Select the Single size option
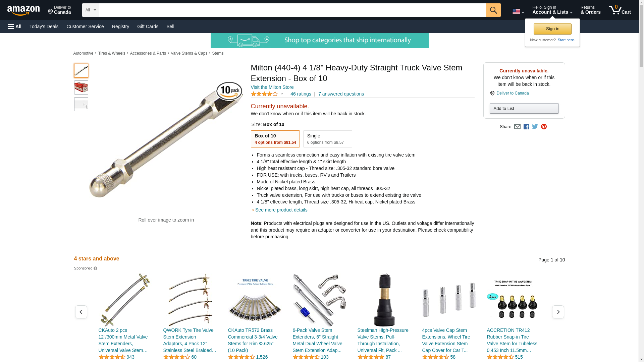This screenshot has width=644, height=362. click(327, 139)
